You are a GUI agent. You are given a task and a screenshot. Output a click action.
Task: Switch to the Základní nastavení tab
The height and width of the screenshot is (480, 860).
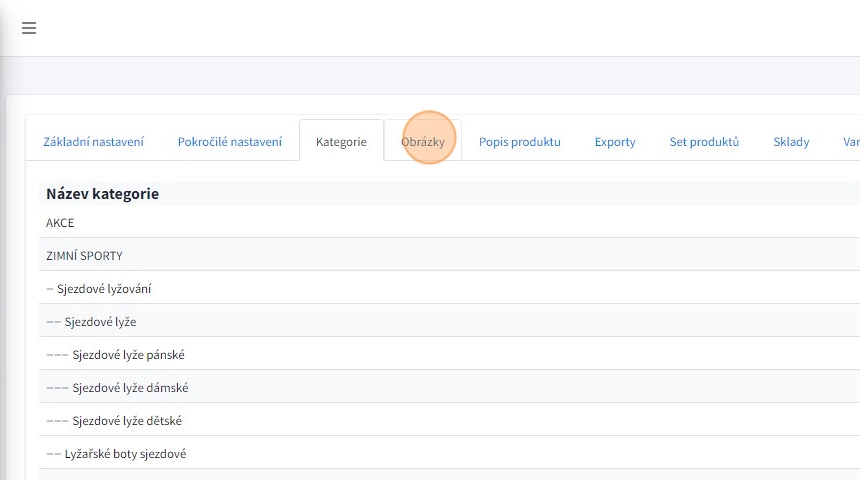click(x=93, y=142)
